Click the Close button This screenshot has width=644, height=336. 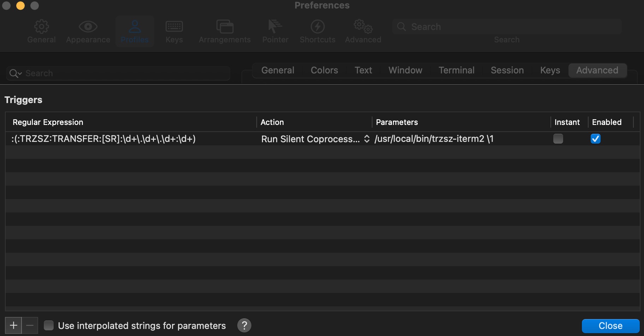(610, 325)
